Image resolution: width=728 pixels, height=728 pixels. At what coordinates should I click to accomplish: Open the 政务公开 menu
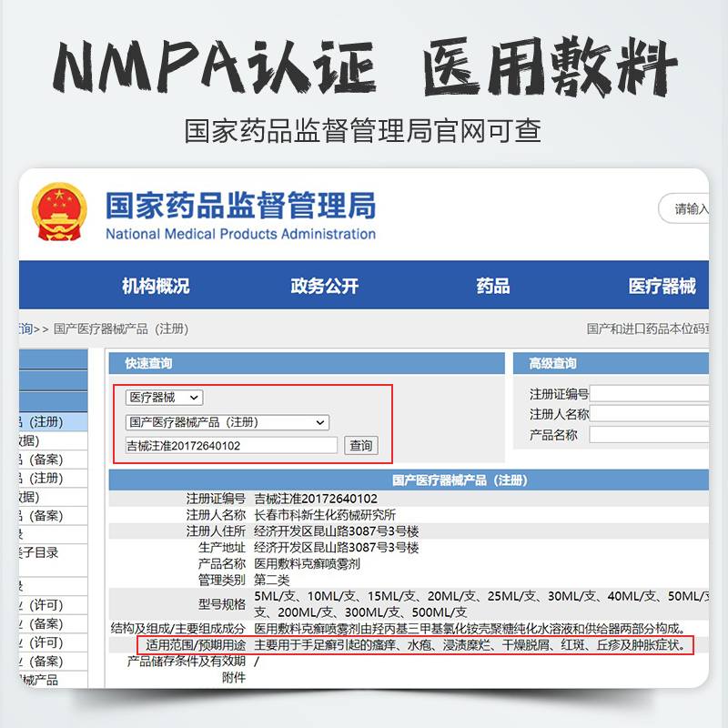point(325,286)
